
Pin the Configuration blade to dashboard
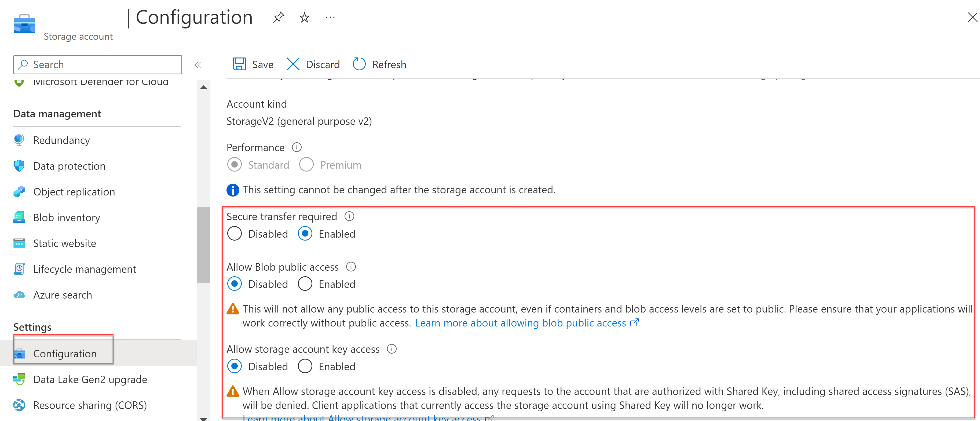(x=279, y=17)
